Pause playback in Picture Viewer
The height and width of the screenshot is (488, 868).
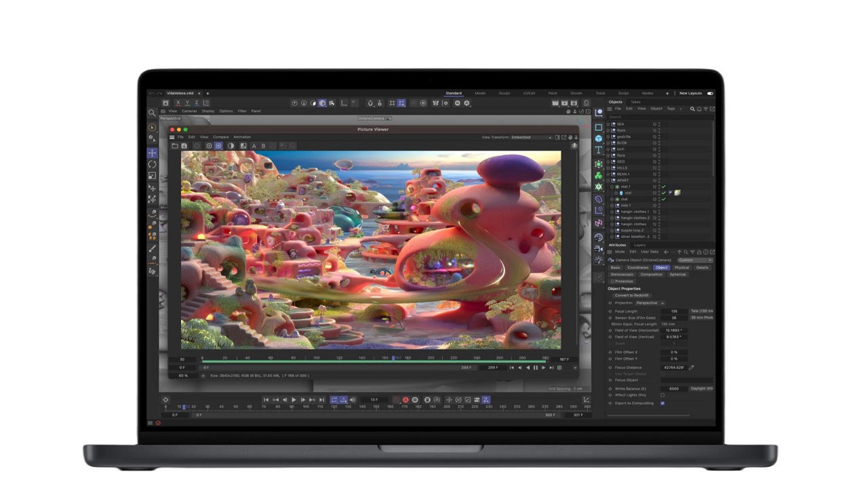click(536, 367)
